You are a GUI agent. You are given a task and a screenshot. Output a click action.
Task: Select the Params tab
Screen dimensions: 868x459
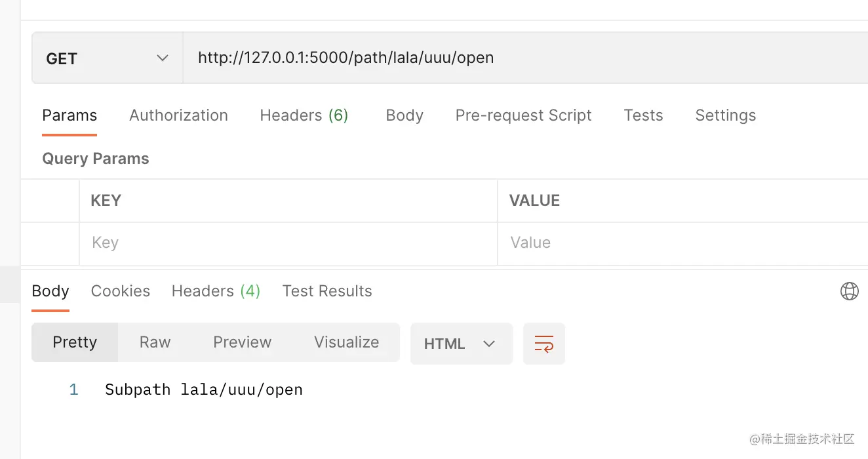[69, 115]
